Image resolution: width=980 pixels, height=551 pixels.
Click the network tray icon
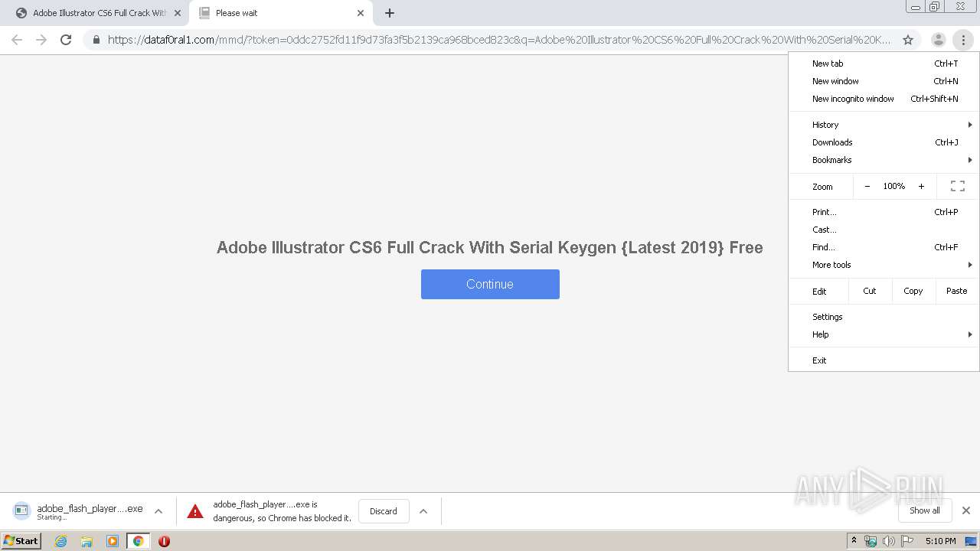point(871,541)
